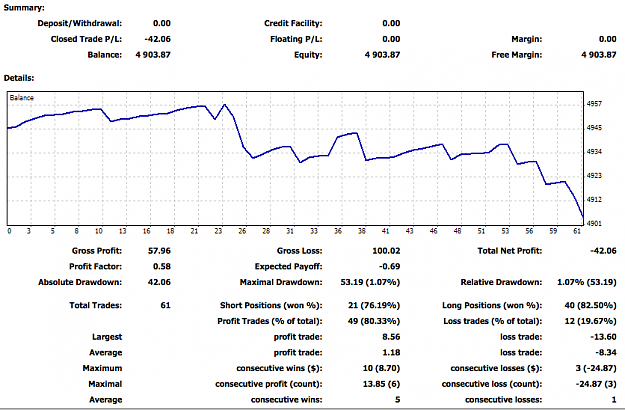
Task: Click the 4901 value on chart axis
Action: 594,224
